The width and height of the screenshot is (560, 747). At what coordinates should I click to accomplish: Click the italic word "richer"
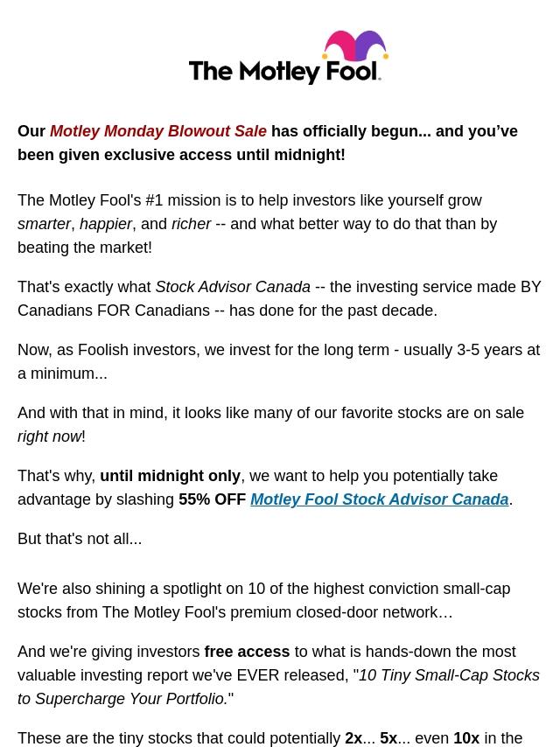pyautogui.click(x=191, y=224)
